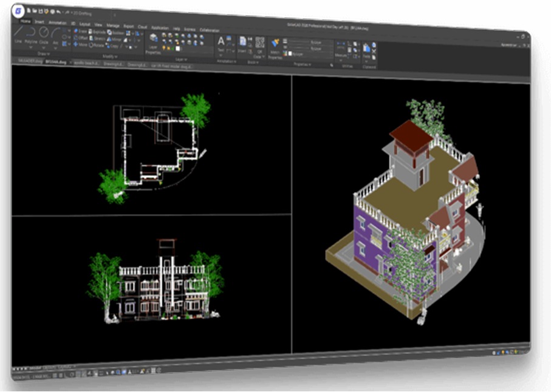This screenshot has height=392, width=551.
Task: Select the Text annotation tool
Action: 221,44
